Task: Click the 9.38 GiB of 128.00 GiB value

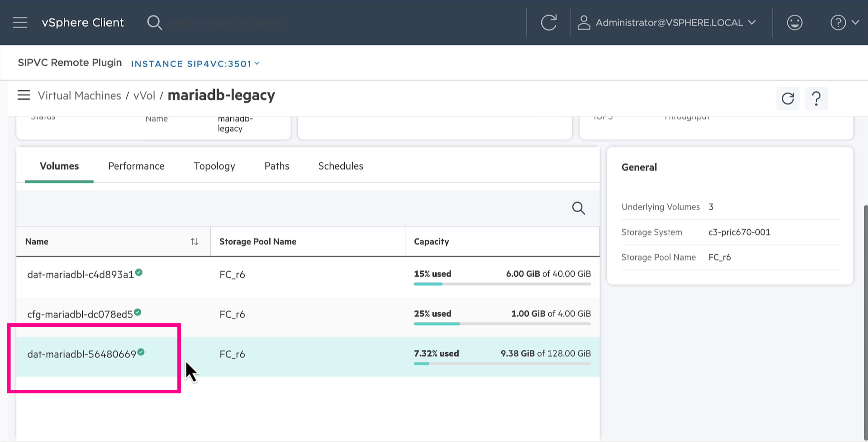Action: point(546,353)
